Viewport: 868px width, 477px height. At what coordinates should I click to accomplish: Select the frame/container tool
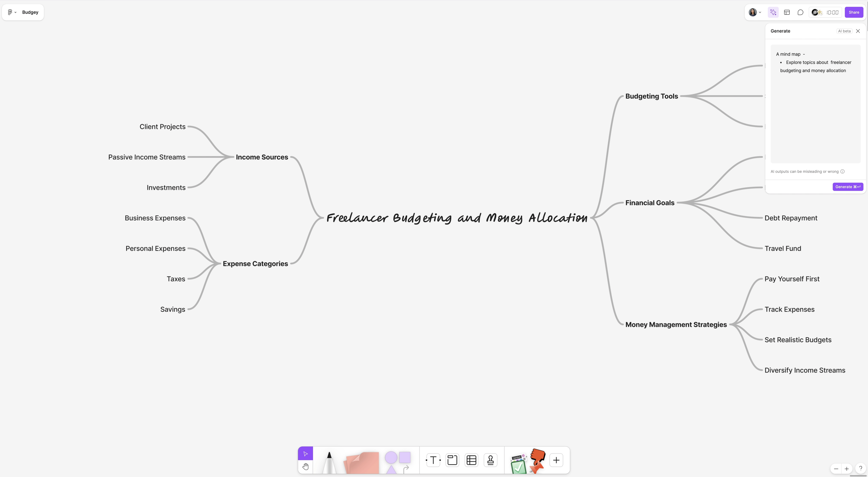click(452, 460)
